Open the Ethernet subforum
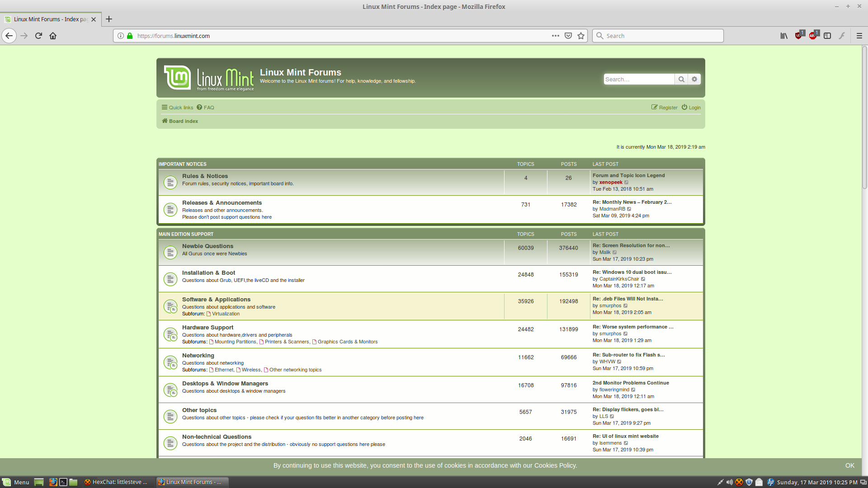The height and width of the screenshot is (488, 868). (224, 370)
